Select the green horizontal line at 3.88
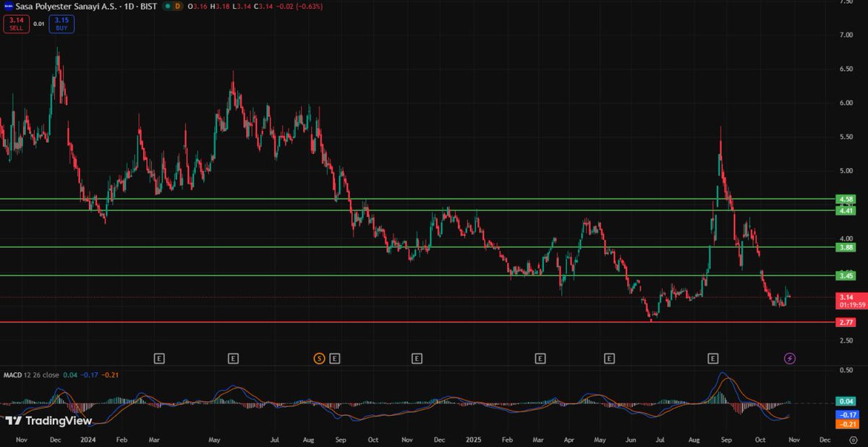This screenshot has height=447, width=868. click(x=416, y=247)
